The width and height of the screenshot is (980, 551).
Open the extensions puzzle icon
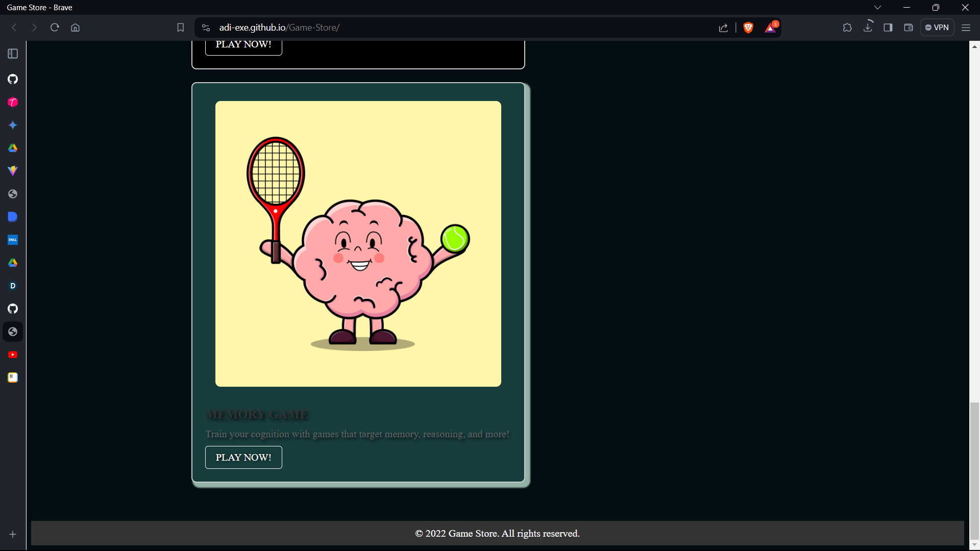(847, 28)
